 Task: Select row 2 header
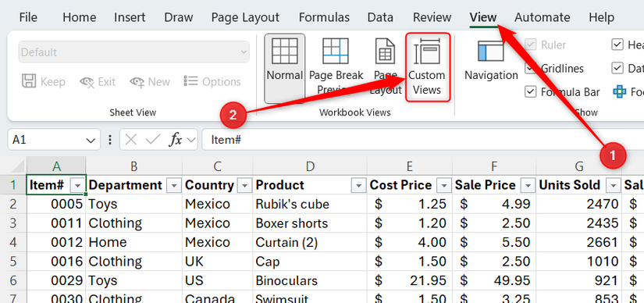(x=13, y=204)
